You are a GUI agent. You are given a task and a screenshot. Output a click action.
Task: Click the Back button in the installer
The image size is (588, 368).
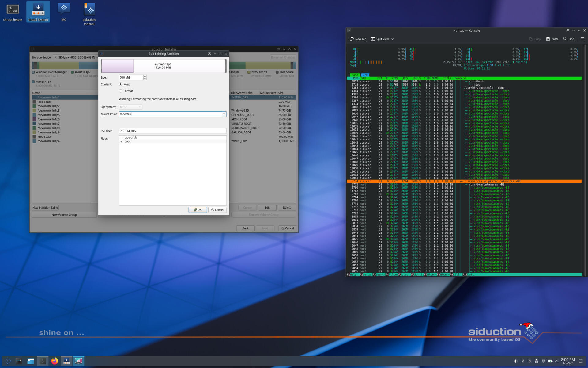pos(245,228)
